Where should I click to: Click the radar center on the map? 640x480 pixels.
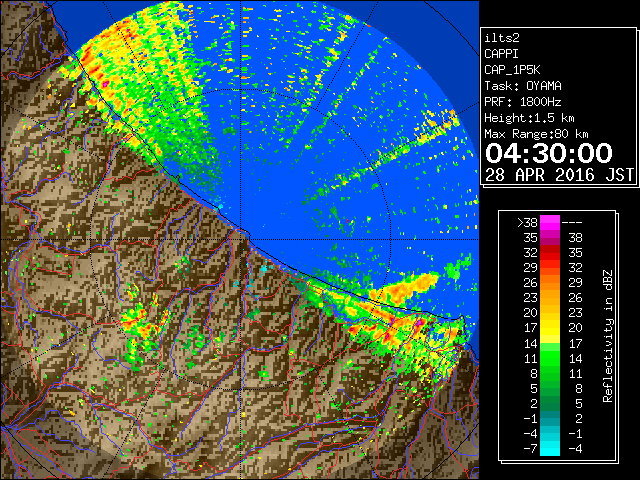pyautogui.click(x=241, y=239)
